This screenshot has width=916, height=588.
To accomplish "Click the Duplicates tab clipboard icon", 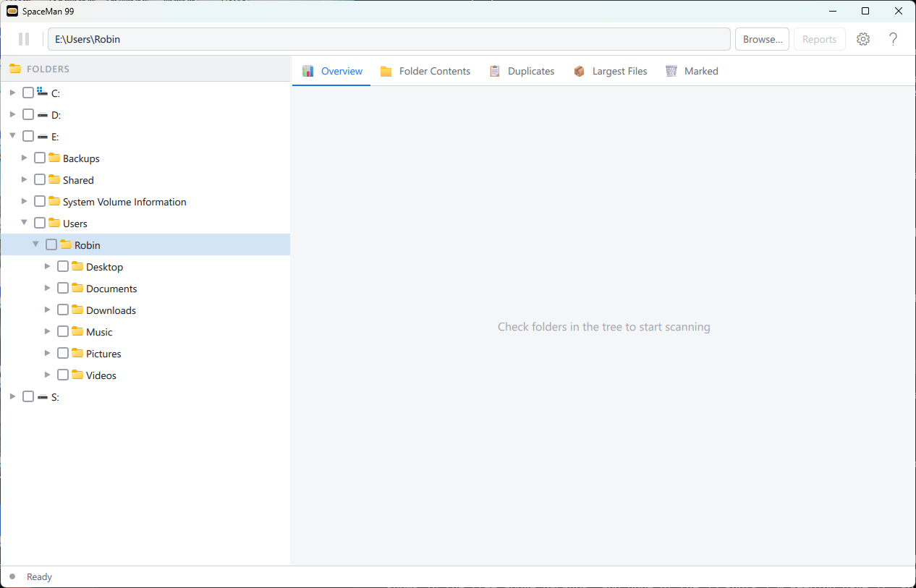I will [x=495, y=71].
